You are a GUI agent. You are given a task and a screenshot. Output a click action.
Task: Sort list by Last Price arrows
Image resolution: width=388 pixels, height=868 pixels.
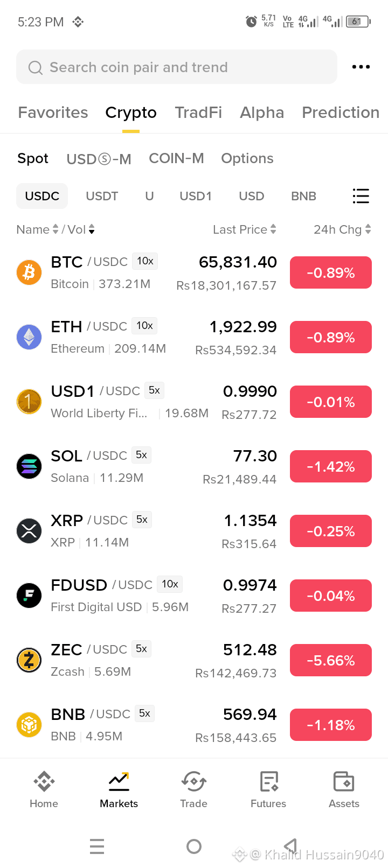(x=273, y=229)
